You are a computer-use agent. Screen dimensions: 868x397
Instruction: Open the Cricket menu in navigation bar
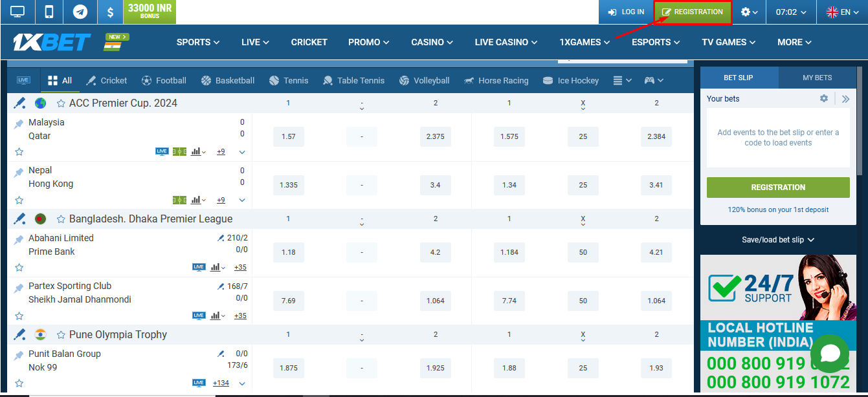click(x=309, y=42)
